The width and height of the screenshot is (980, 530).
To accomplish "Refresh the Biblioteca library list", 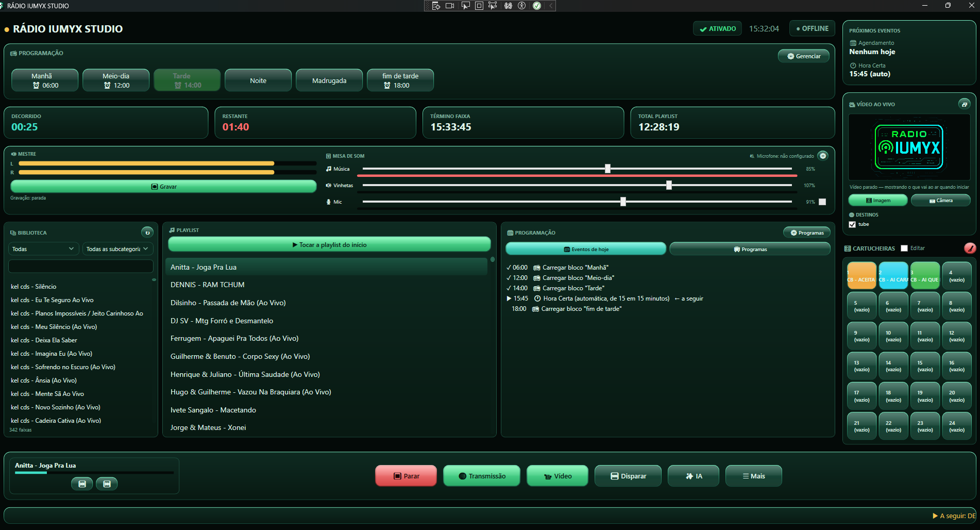I will click(x=147, y=233).
